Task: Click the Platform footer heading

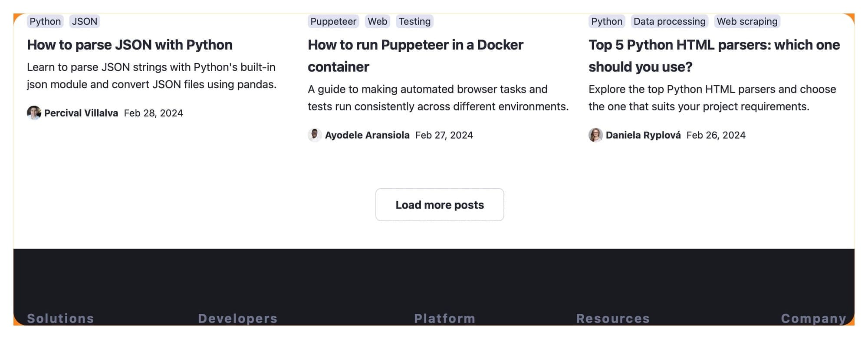Action: (x=445, y=319)
